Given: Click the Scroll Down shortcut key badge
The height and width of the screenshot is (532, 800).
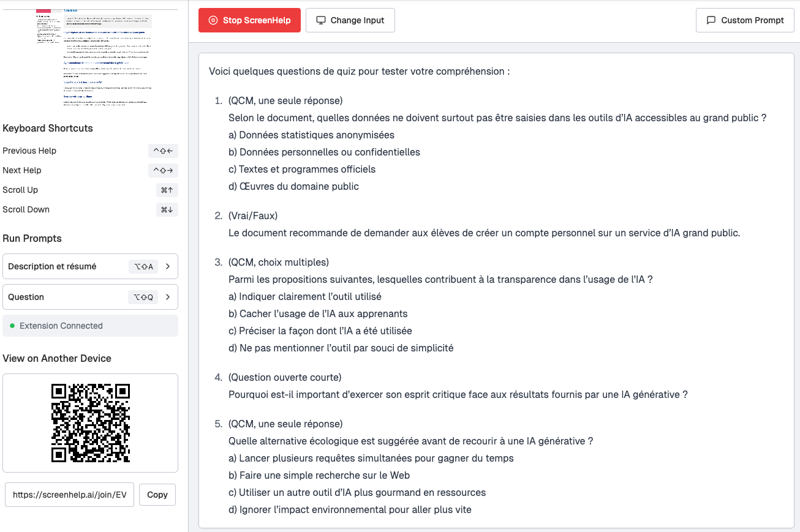Looking at the screenshot, I should click(x=167, y=210).
